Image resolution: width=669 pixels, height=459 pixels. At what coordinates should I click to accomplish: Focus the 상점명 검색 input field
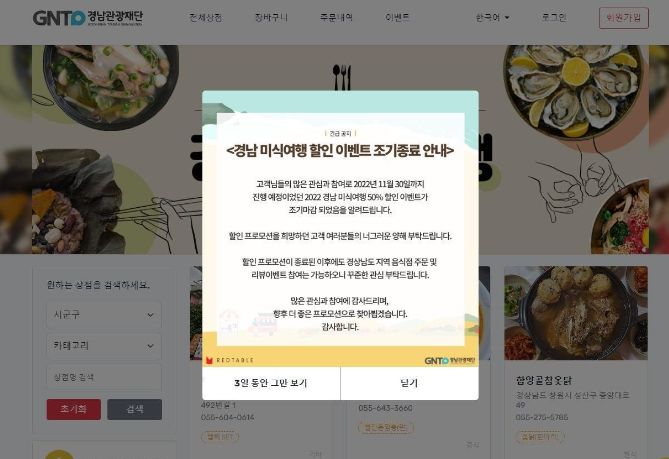(x=104, y=377)
